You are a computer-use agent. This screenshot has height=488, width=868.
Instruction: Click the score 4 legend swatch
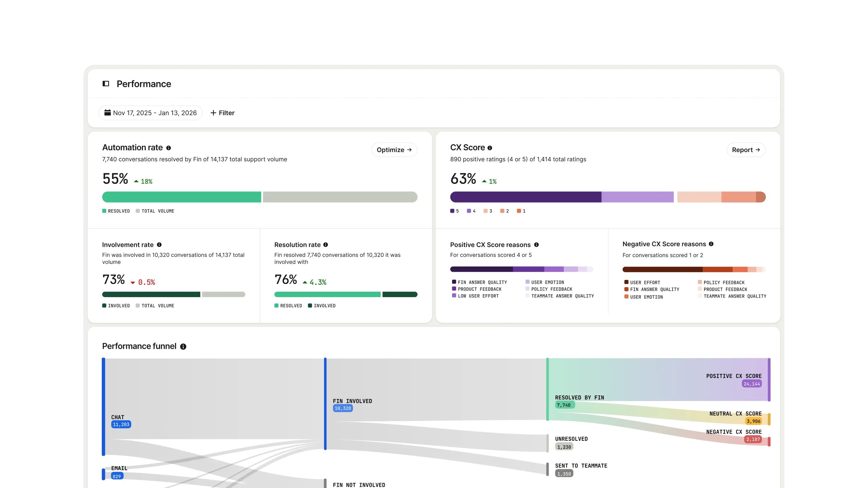(x=469, y=211)
